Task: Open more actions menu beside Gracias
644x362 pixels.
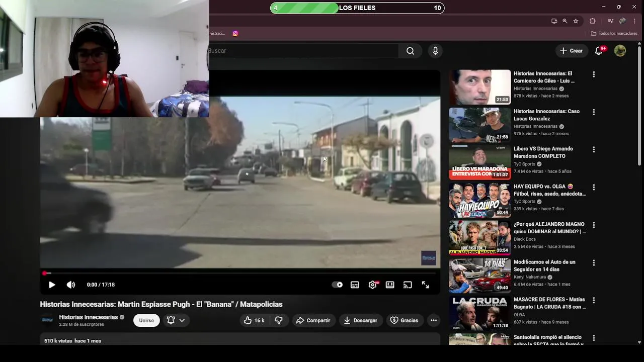Action: tap(434, 320)
